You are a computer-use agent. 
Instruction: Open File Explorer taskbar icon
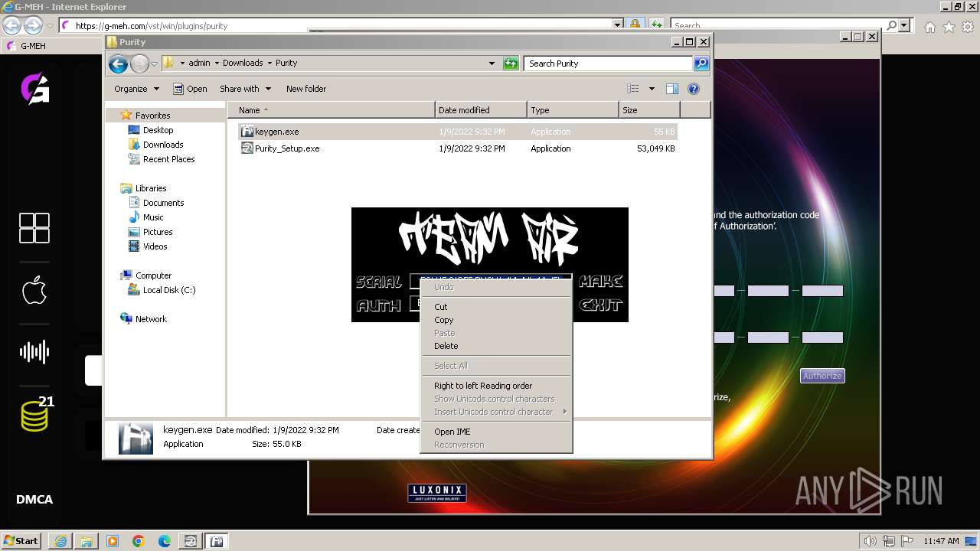[x=87, y=541]
